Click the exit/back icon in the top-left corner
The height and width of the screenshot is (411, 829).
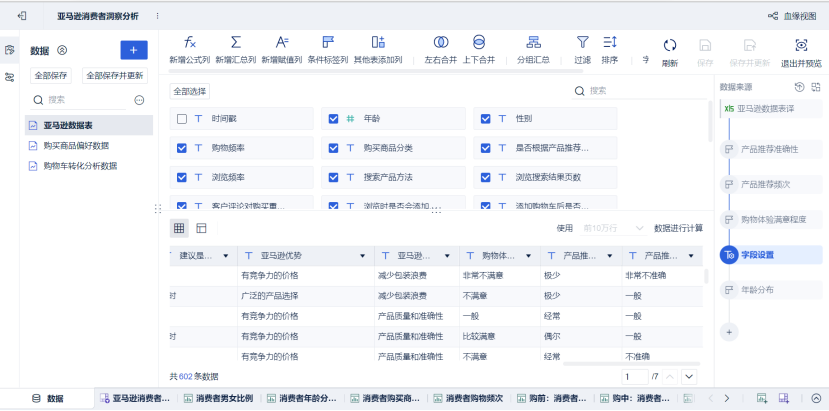click(x=22, y=16)
